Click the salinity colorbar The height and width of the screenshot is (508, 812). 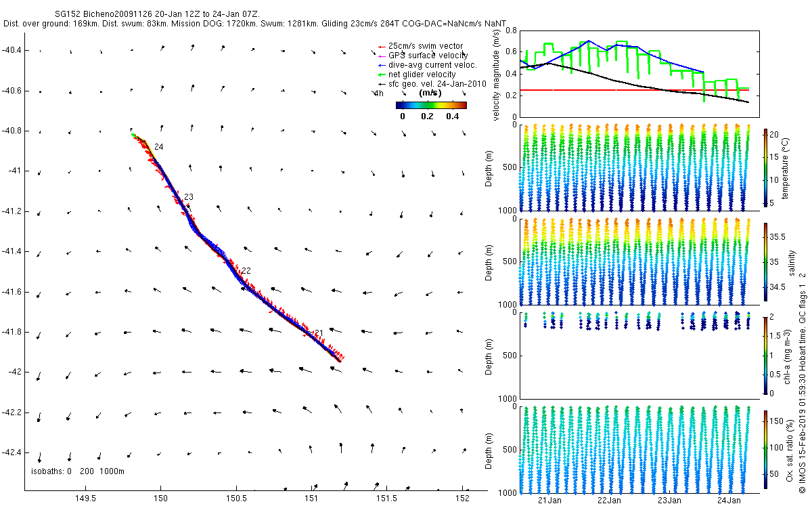pyautogui.click(x=766, y=262)
